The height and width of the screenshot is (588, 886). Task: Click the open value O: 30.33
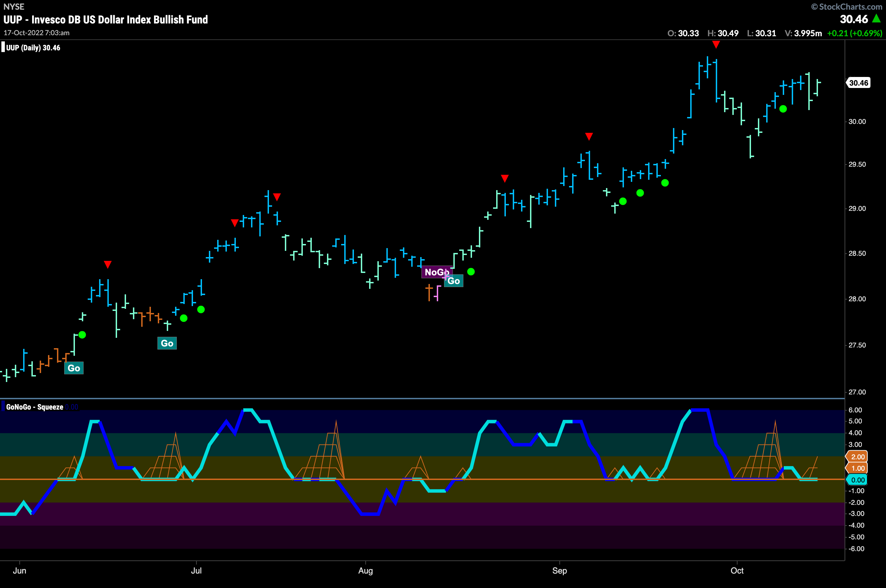pos(683,33)
